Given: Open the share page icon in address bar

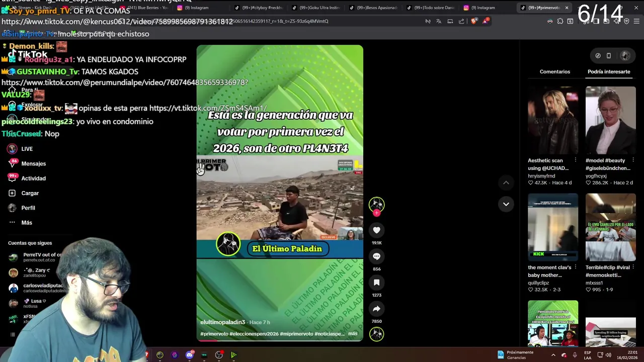Looking at the screenshot, I should tap(461, 21).
